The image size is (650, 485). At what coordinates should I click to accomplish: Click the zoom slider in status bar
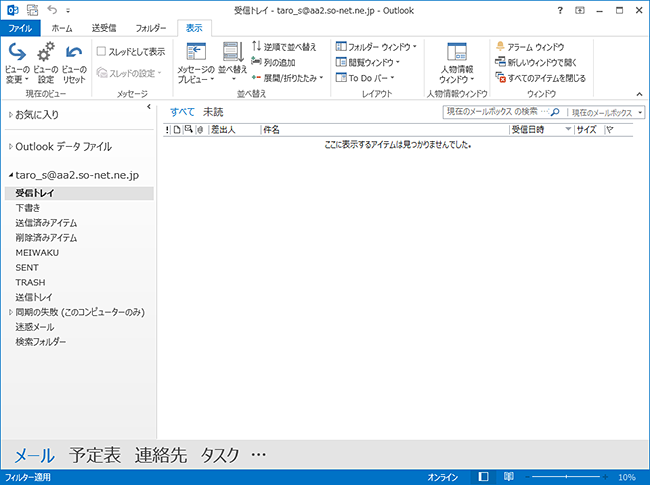[x=571, y=477]
